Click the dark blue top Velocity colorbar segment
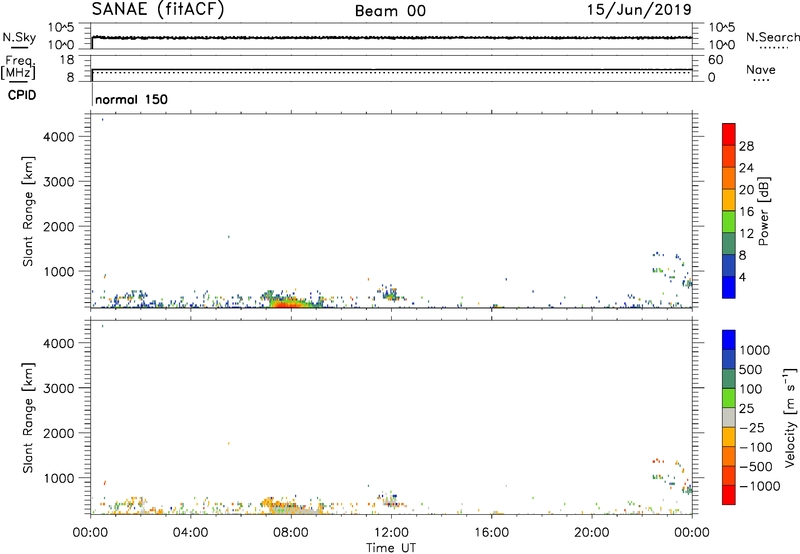Viewport: 800px width, 554px height. click(x=729, y=340)
